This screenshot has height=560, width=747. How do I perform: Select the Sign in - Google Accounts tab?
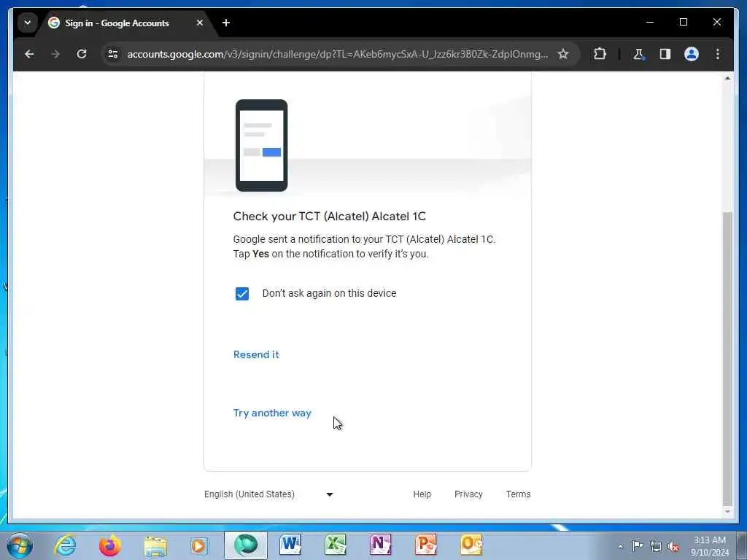[117, 23]
